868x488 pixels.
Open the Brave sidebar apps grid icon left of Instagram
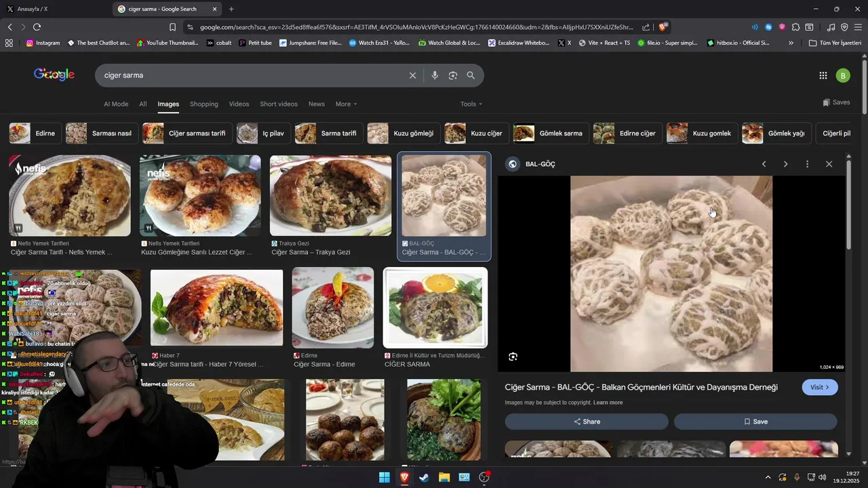click(x=9, y=43)
